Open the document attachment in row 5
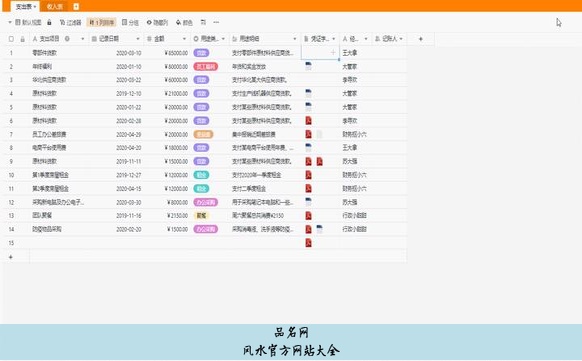The height and width of the screenshot is (361, 582). pyautogui.click(x=308, y=107)
